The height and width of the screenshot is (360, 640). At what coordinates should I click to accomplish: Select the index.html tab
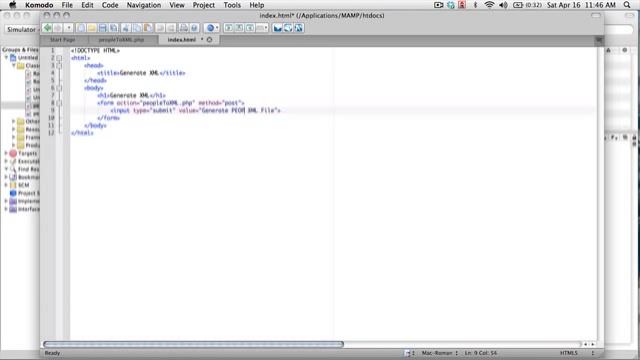coord(182,40)
